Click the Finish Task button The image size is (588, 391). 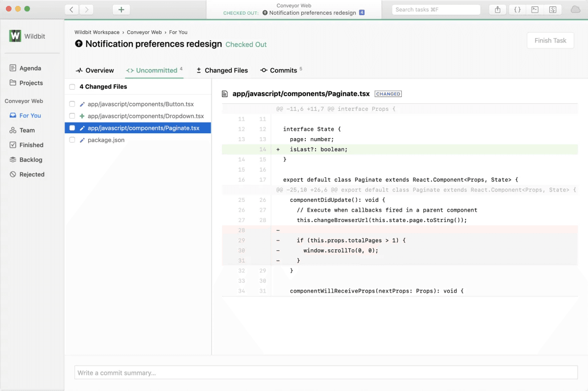(x=550, y=41)
